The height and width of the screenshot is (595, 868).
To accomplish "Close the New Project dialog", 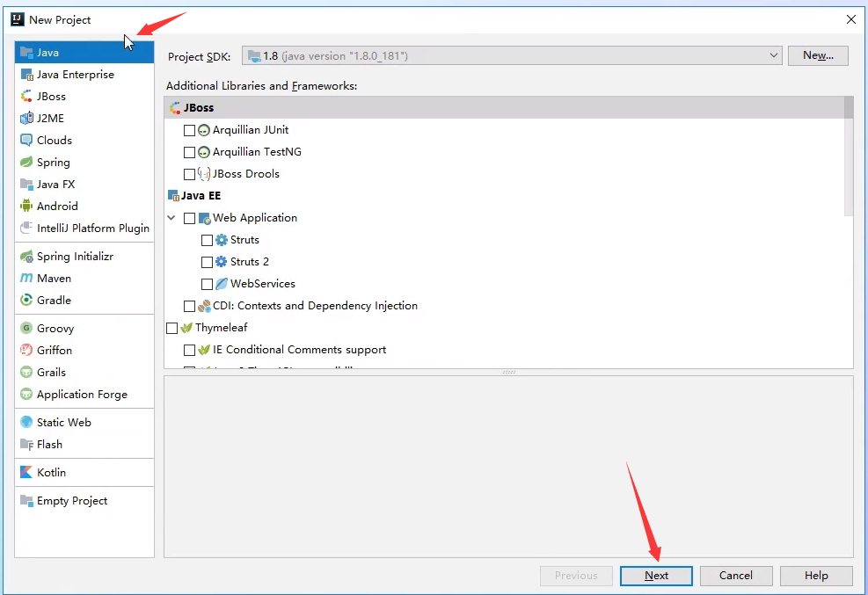I will pyautogui.click(x=850, y=20).
